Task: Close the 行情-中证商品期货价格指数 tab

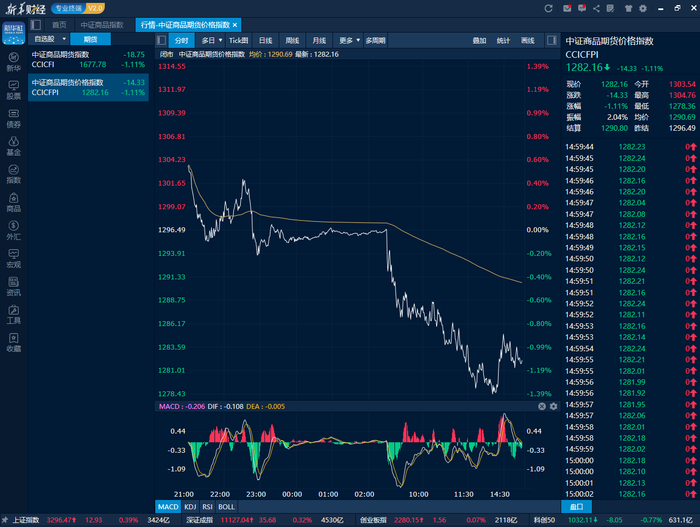Action: 235,25
